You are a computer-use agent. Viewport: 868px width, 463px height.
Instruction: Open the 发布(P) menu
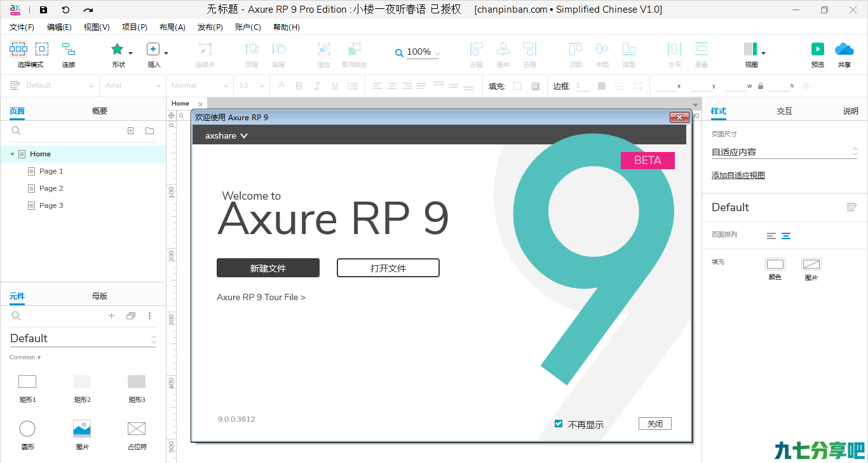click(x=210, y=27)
